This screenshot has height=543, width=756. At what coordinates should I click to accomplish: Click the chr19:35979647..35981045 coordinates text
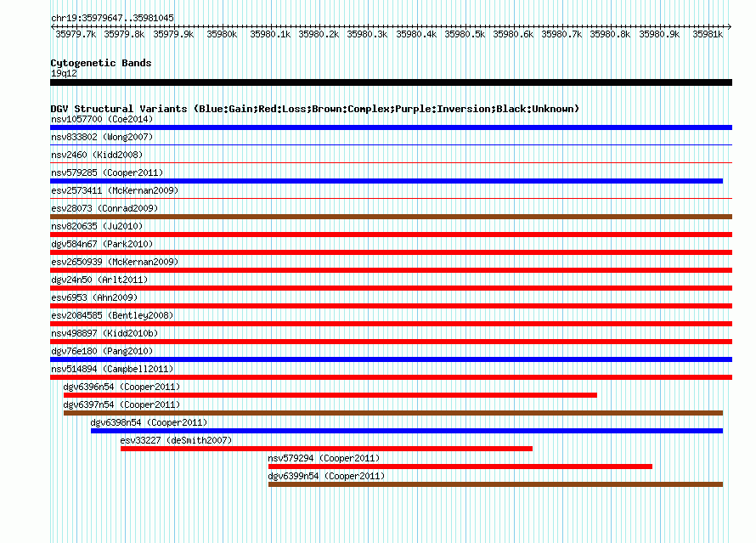112,18
